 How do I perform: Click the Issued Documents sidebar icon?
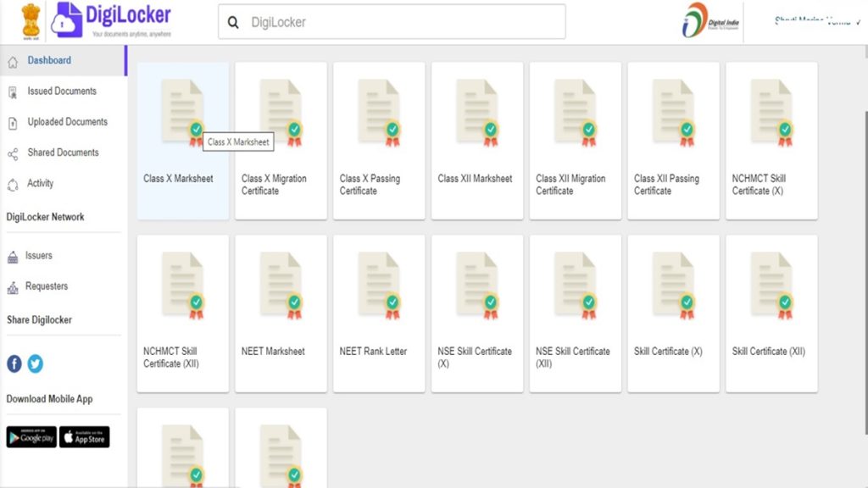12,91
